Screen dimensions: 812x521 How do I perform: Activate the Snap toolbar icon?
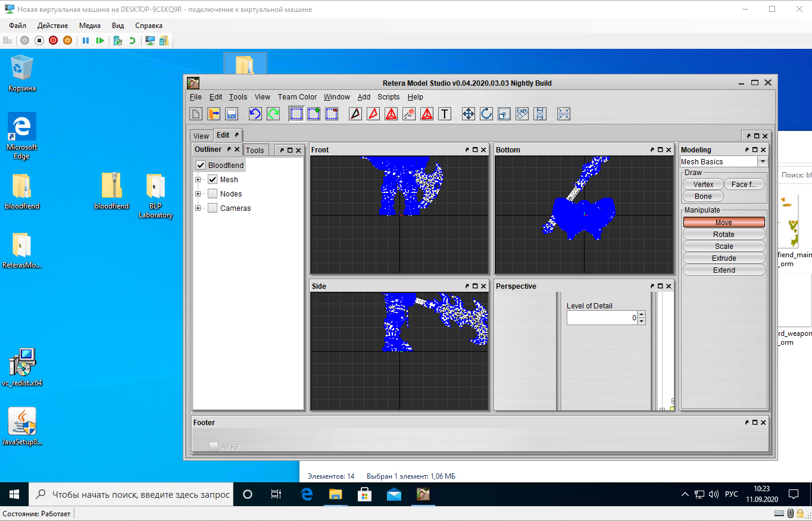pyautogui.click(x=564, y=114)
